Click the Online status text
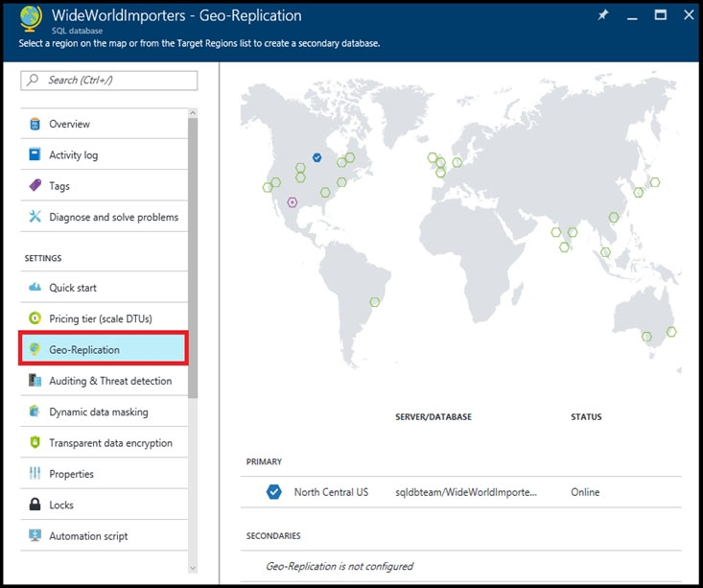The image size is (703, 588). [x=585, y=492]
